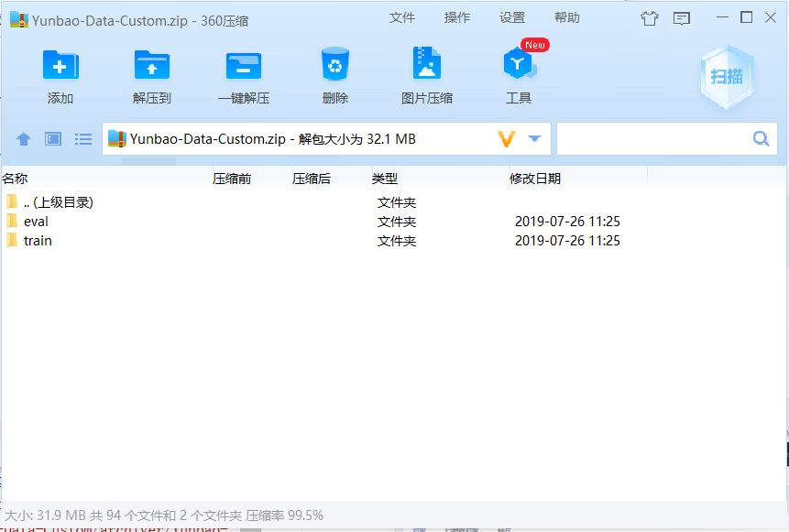Viewport: 789px width, 532px height.
Task: Open the 文件 (File) menu
Action: 402,17
